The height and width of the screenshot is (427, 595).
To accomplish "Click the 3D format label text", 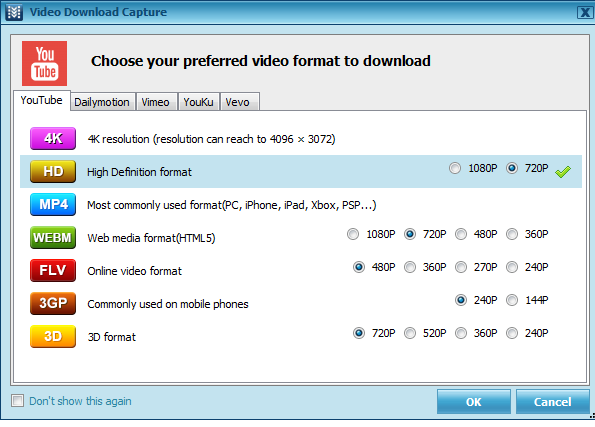I will (x=112, y=337).
